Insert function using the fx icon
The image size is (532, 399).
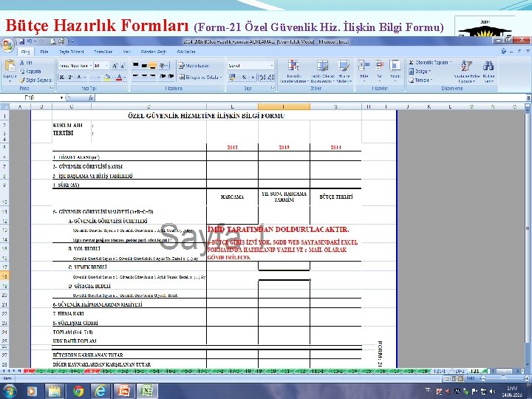[x=91, y=98]
